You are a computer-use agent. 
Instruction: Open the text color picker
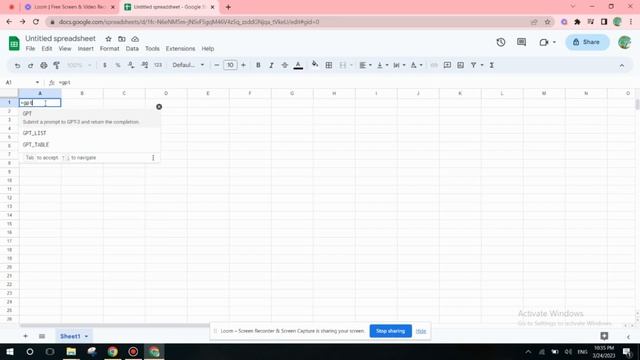(x=298, y=65)
